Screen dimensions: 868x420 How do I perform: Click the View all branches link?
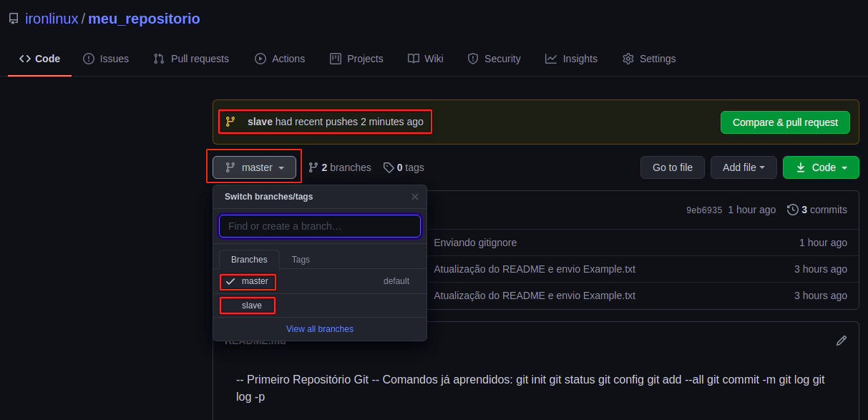point(319,329)
